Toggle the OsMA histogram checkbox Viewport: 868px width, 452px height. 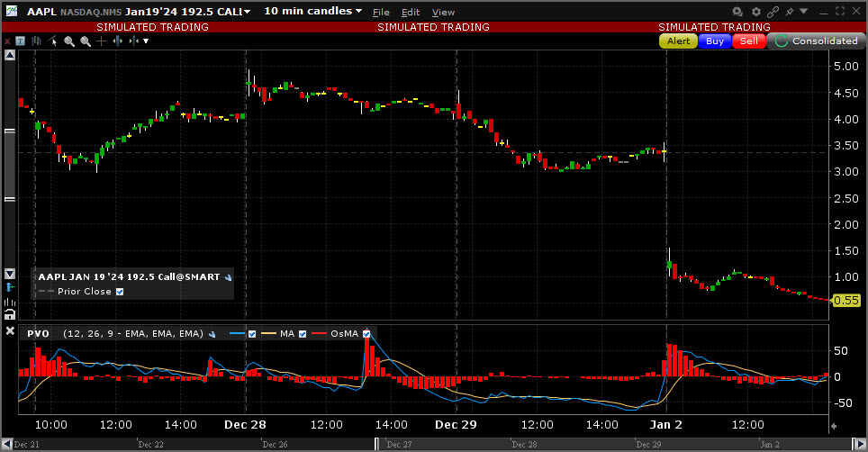tap(366, 334)
